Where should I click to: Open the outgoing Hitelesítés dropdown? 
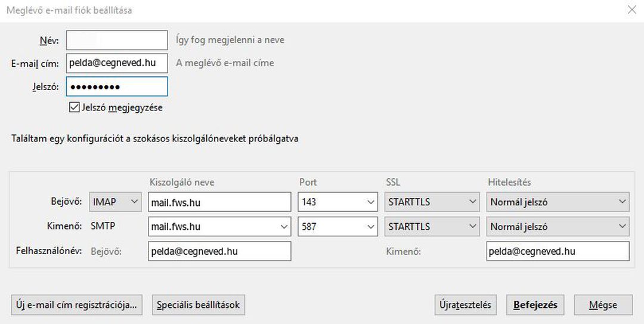point(558,227)
